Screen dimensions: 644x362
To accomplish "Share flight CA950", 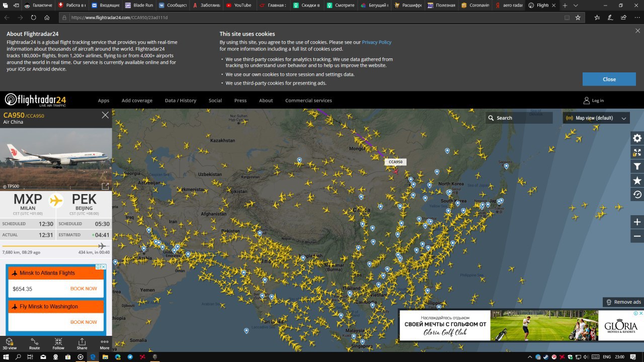I will click(x=82, y=343).
